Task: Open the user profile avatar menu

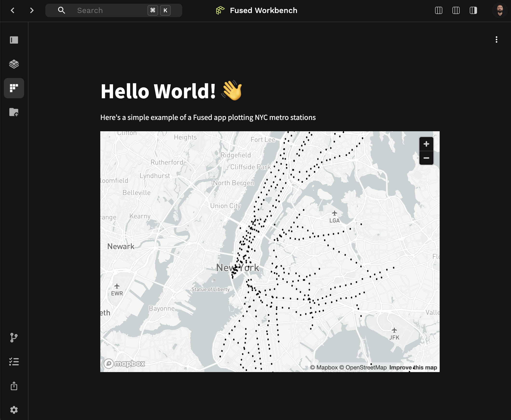Action: tap(500, 10)
